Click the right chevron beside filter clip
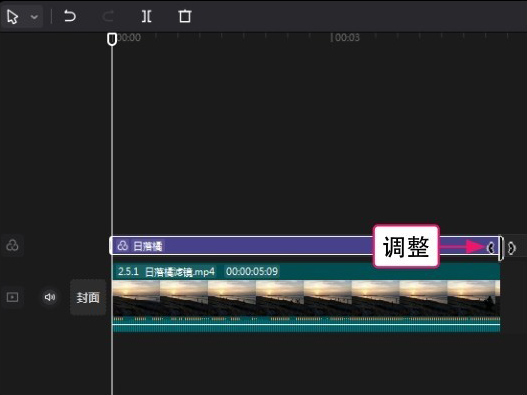Image resolution: width=527 pixels, height=395 pixels. point(512,248)
